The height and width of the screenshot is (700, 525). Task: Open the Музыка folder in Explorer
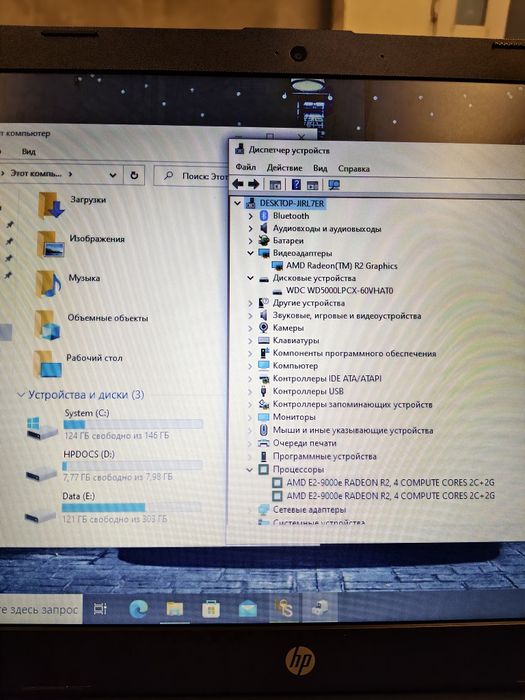click(68, 283)
